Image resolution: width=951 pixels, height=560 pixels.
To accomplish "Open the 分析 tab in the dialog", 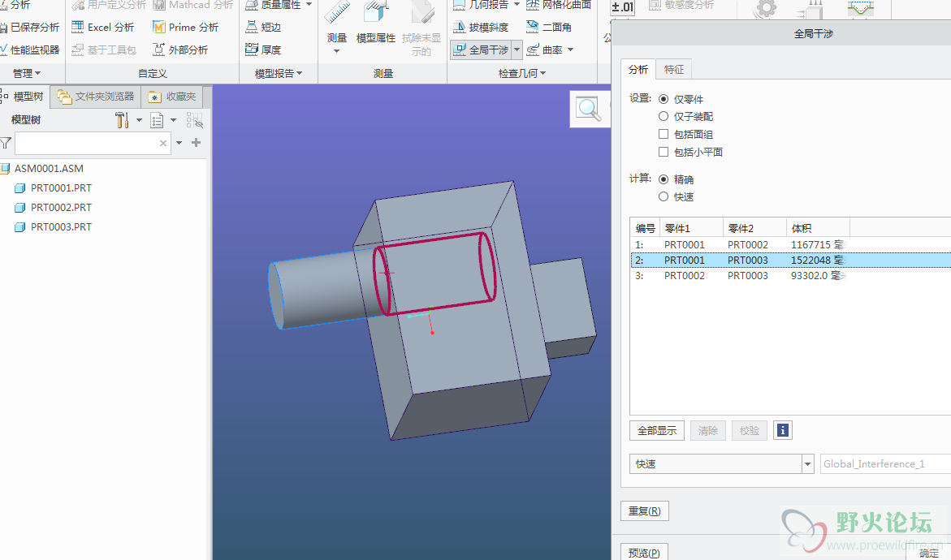I will (638, 69).
